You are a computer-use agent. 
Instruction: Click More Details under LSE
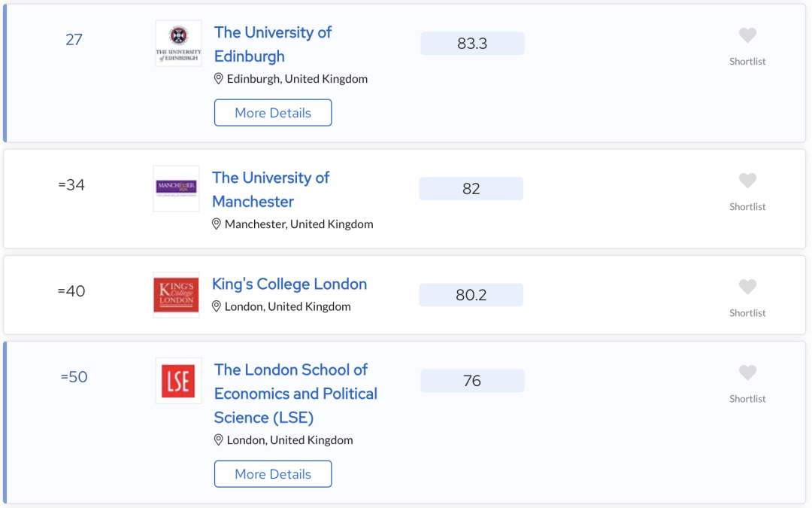[273, 474]
